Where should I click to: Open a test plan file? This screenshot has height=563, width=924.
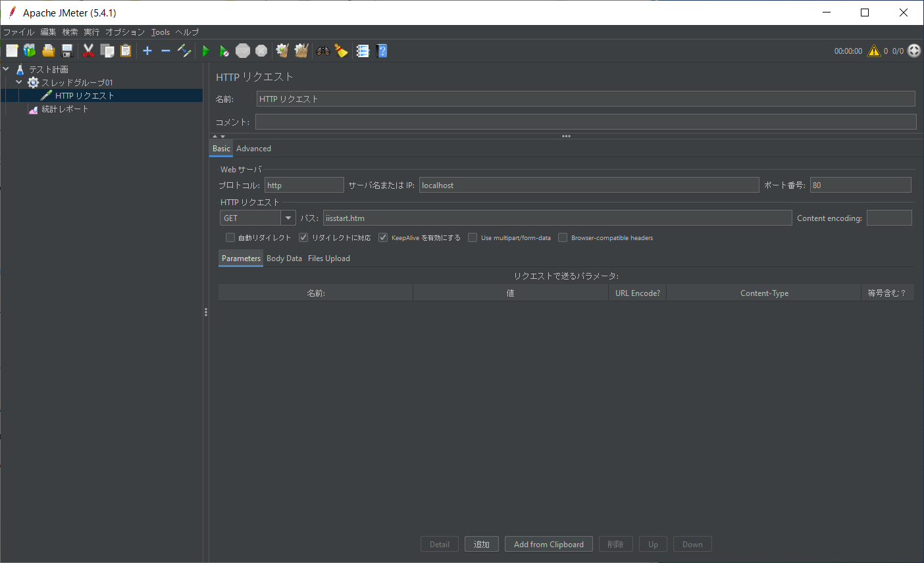pos(48,51)
